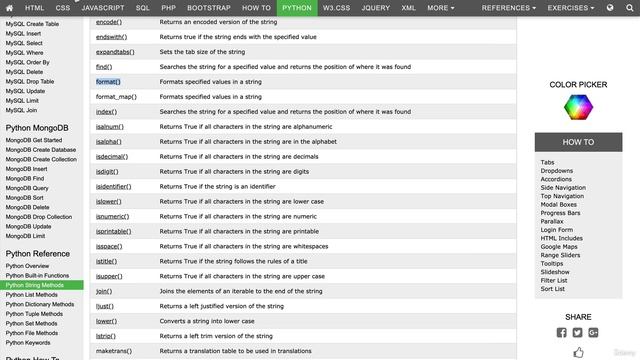Open MongoDB Create Database in sidebar
Viewport: 640px width, 360px height.
pyautogui.click(x=41, y=150)
